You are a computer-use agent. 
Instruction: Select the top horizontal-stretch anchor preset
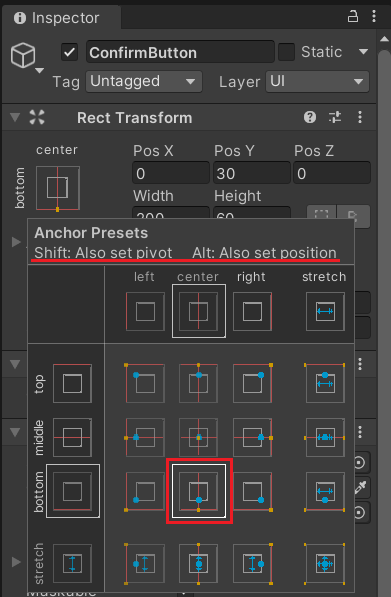325,383
